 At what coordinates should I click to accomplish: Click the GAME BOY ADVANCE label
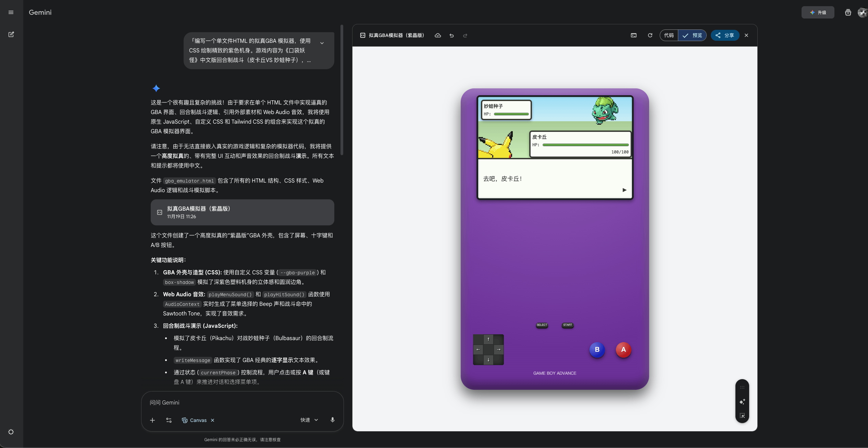[555, 373]
